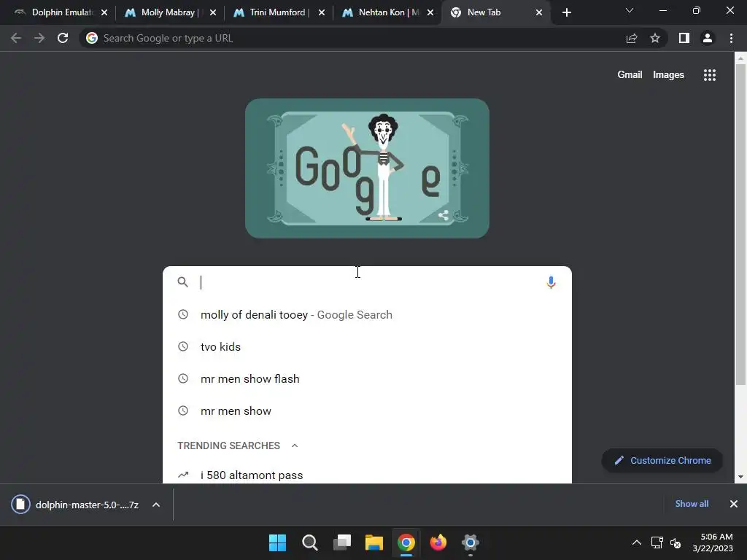Click Customize Chrome button
Screen dimensions: 747x560
point(662,461)
